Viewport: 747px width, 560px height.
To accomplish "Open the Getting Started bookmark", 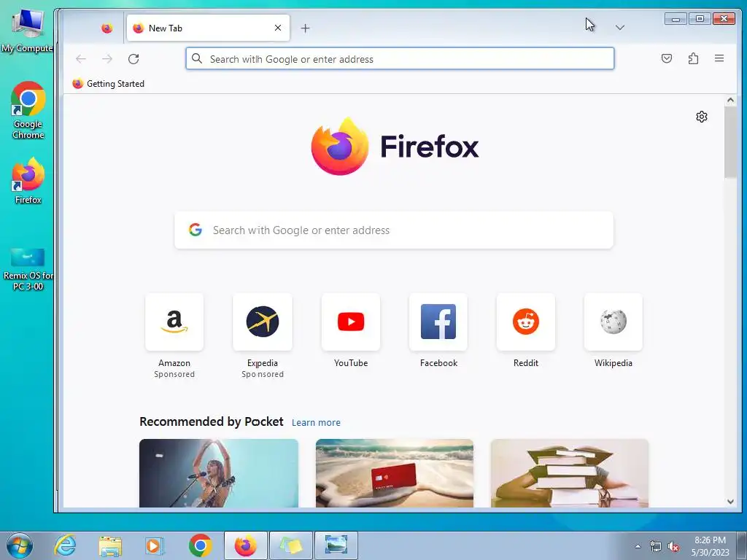I will coord(108,84).
